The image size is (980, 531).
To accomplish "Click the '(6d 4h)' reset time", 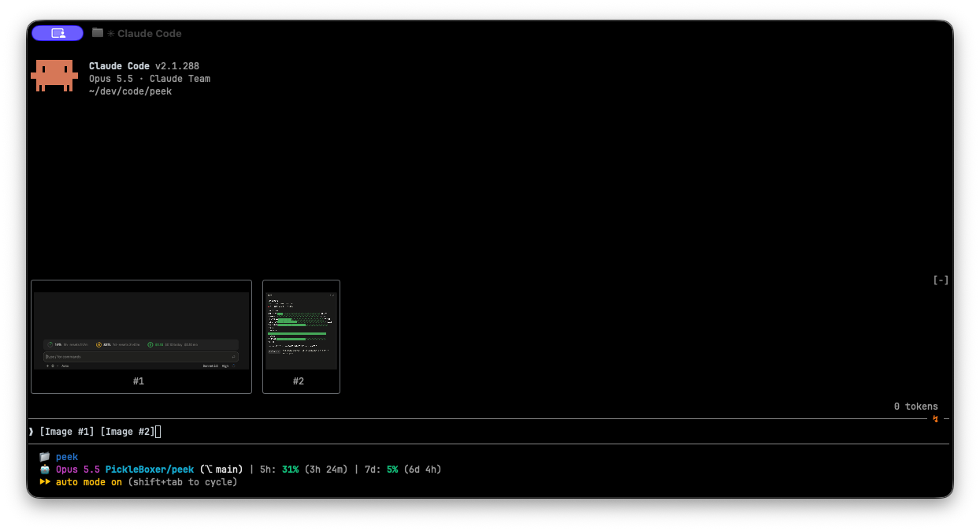I will click(x=422, y=470).
